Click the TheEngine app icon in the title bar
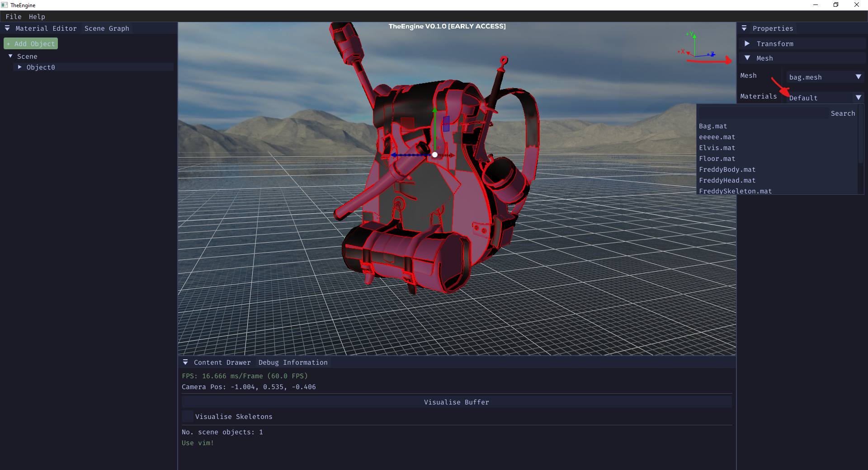Image resolution: width=868 pixels, height=470 pixels. [5, 5]
